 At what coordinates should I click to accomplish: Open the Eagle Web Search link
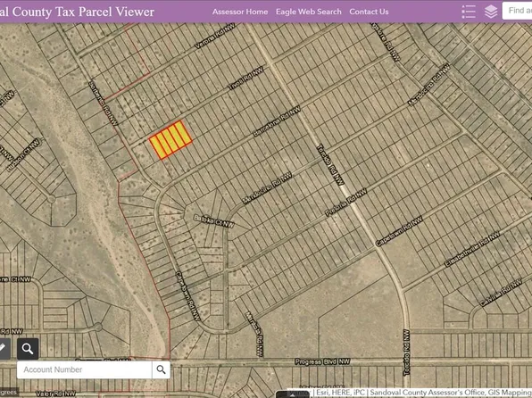[x=309, y=12]
